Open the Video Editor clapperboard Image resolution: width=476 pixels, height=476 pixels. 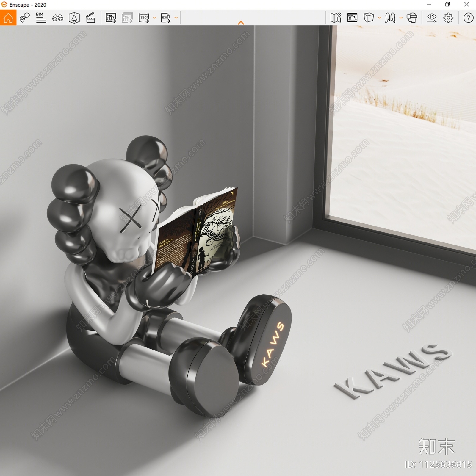[90, 18]
